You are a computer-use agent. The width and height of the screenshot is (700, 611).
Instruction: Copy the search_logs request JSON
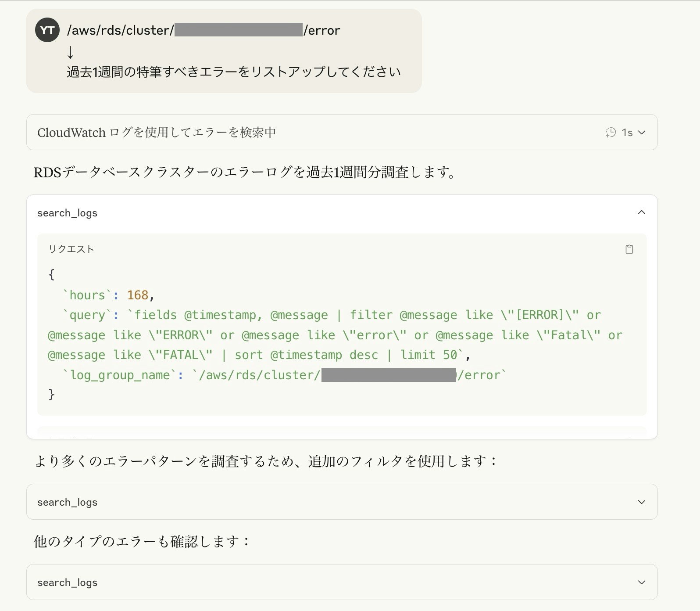click(x=629, y=249)
